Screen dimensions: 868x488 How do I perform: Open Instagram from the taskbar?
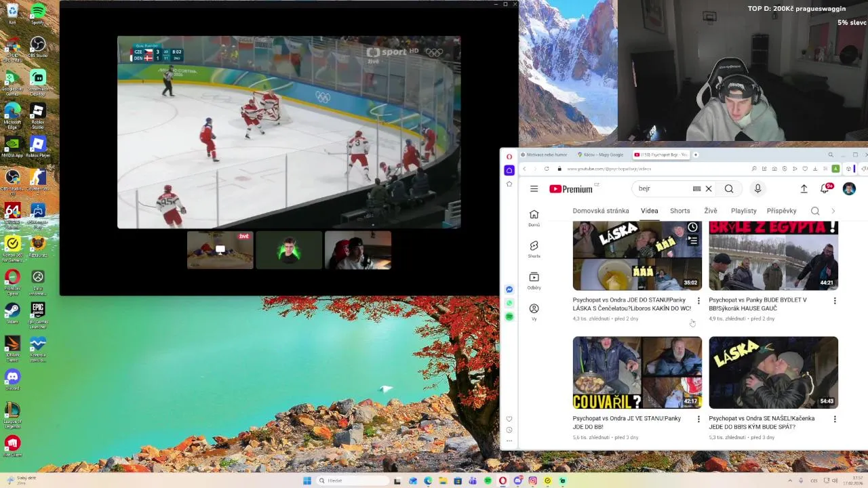pyautogui.click(x=532, y=481)
